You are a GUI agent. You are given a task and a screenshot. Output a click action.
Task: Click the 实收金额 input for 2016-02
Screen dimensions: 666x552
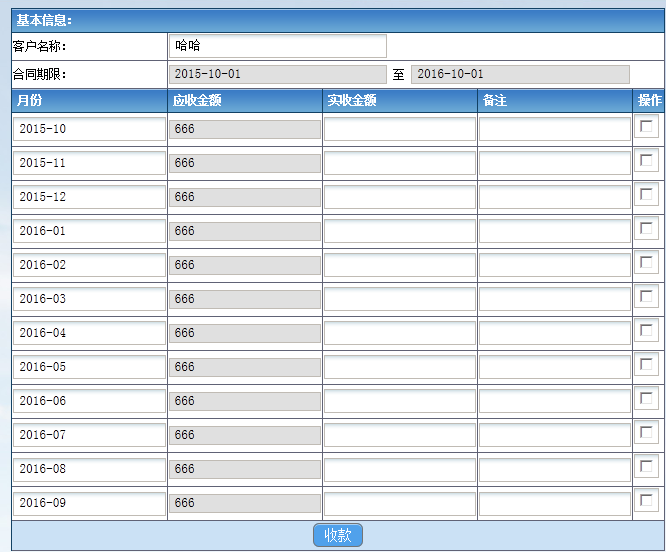pyautogui.click(x=400, y=265)
